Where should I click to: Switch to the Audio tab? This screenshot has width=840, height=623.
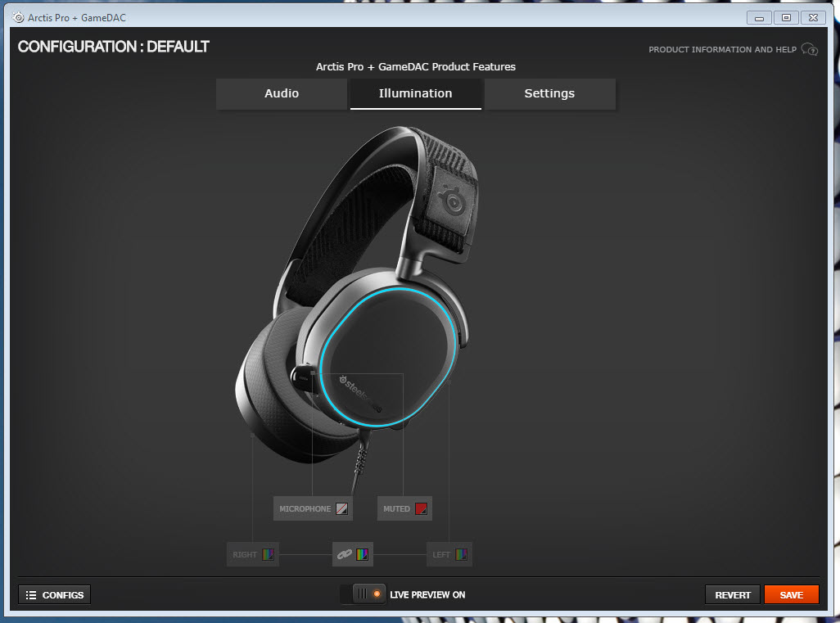[x=282, y=94]
